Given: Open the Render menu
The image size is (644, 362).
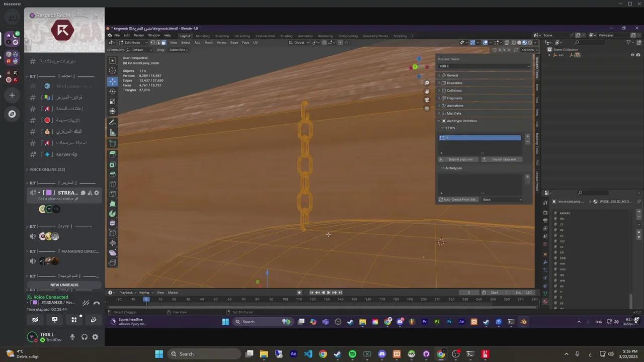Looking at the screenshot, I should point(138,36).
